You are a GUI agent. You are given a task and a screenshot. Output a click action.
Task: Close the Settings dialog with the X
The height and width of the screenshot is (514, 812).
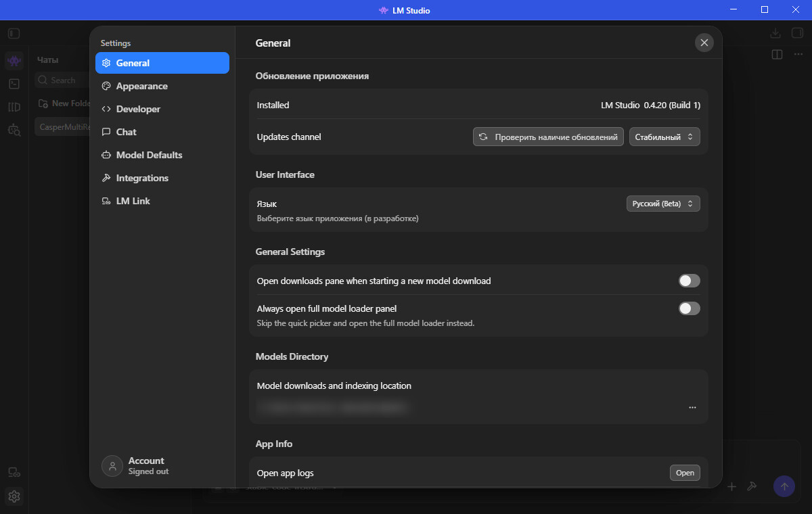click(x=704, y=43)
